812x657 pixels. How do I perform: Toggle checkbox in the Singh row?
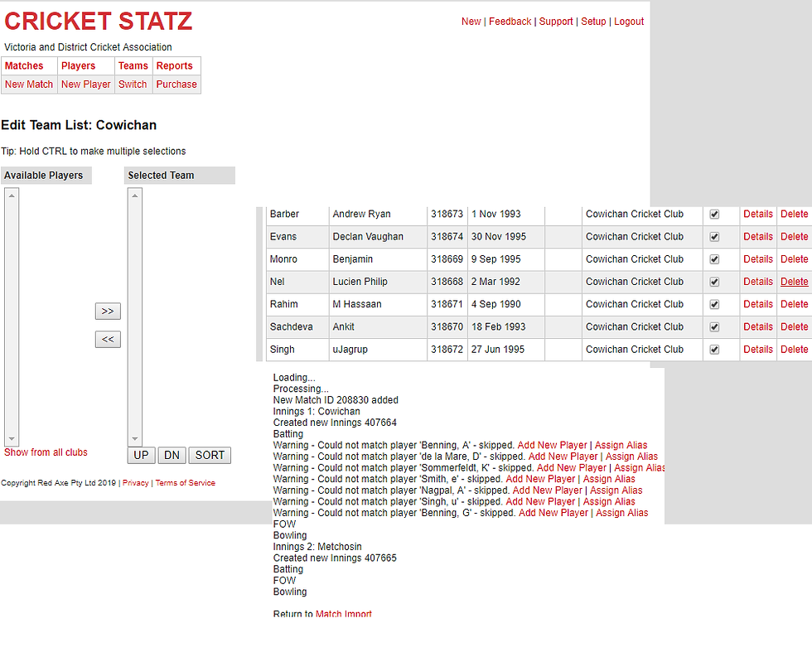click(x=714, y=350)
